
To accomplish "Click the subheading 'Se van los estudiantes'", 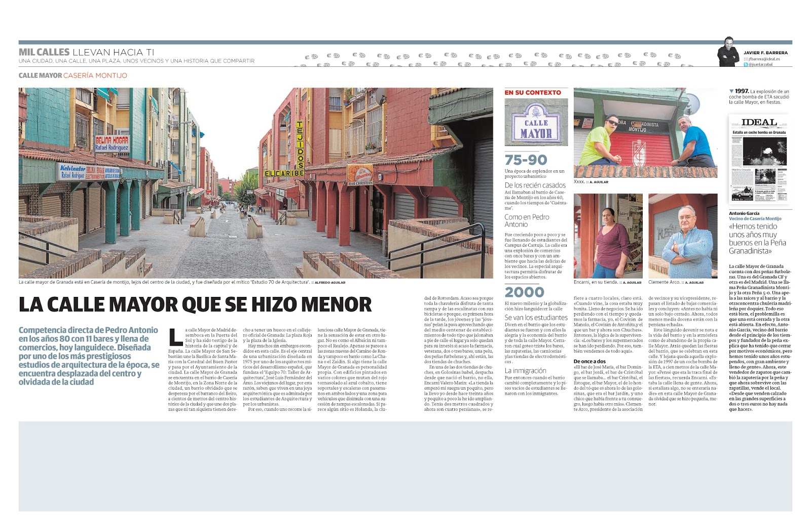I will (x=536, y=318).
